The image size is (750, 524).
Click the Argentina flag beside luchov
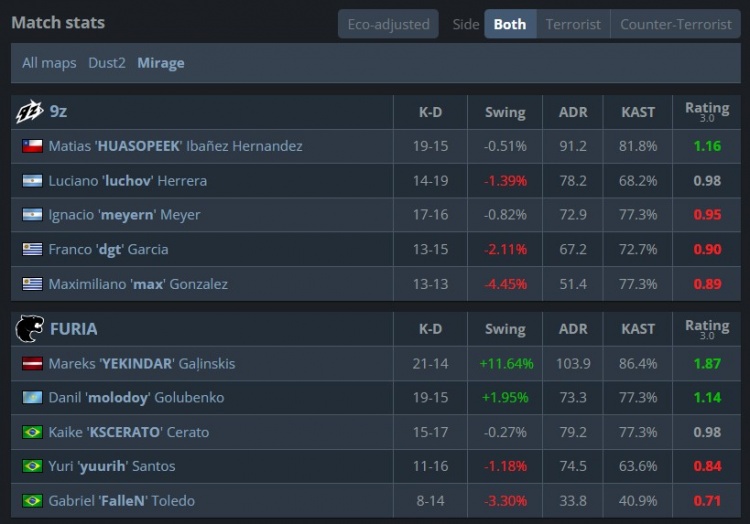point(33,181)
